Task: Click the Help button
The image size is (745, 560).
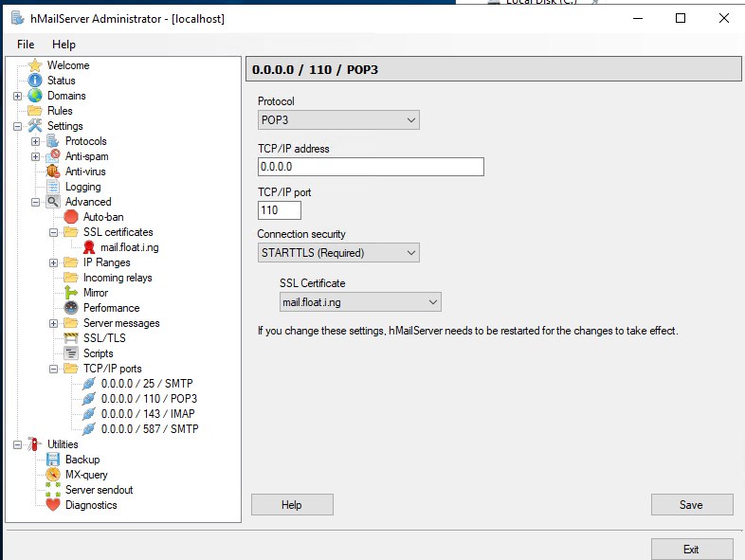Action: 292,504
